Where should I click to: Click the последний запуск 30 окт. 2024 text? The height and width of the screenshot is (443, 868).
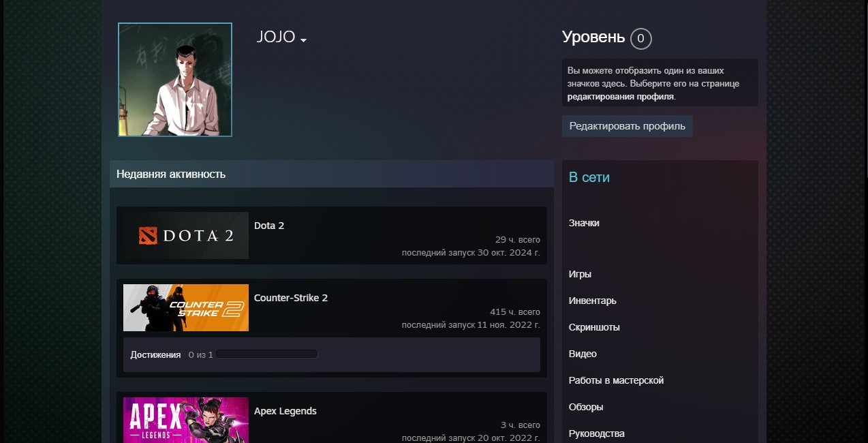coord(471,253)
